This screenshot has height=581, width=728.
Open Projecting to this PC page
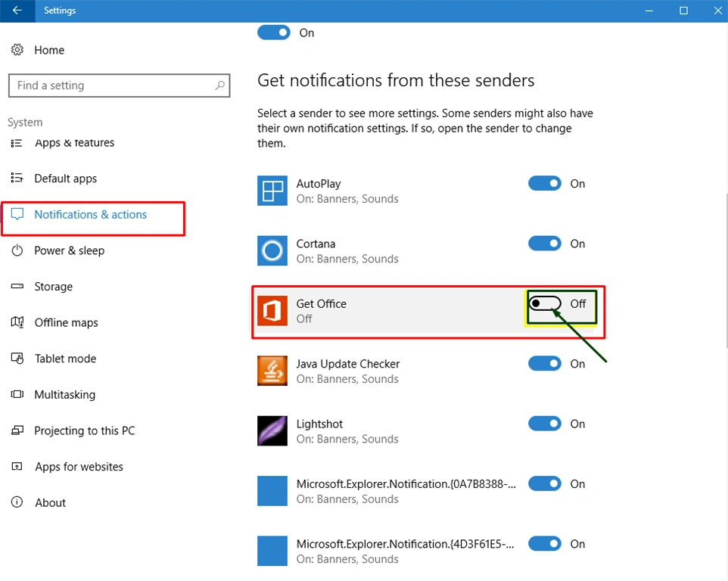tap(85, 430)
